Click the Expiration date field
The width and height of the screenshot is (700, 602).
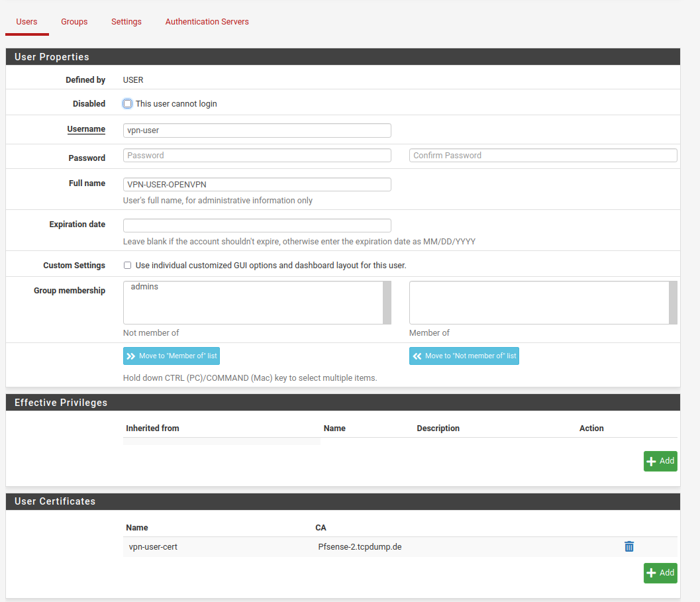click(x=257, y=224)
